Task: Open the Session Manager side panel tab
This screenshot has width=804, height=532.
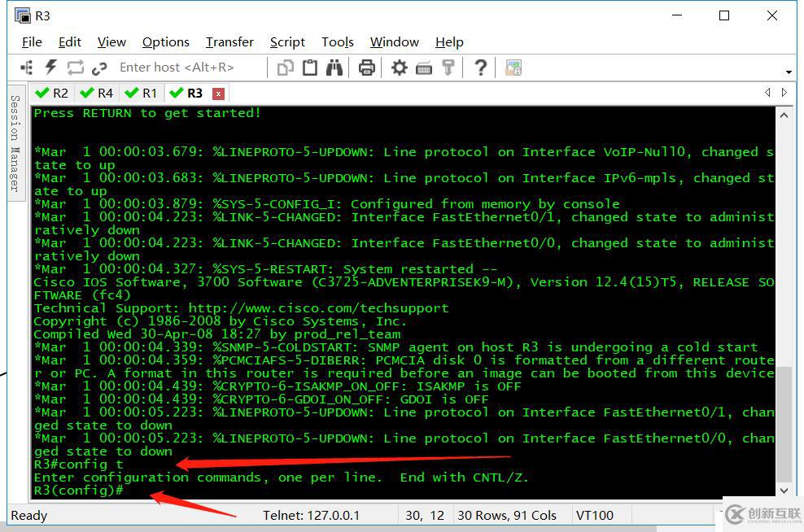Action: (15, 143)
